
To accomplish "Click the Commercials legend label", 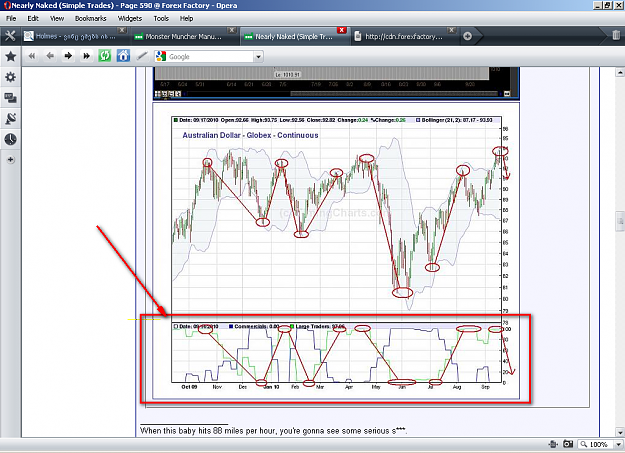I will (256, 326).
